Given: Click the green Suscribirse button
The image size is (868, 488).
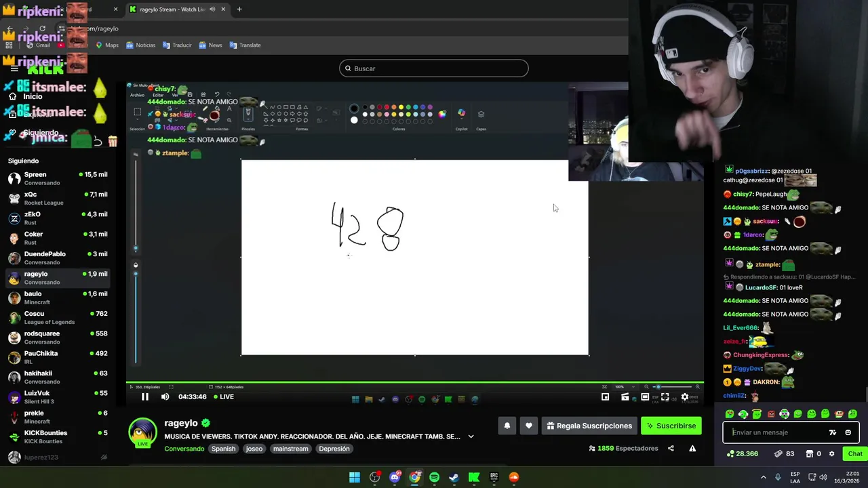Looking at the screenshot, I should click(671, 426).
